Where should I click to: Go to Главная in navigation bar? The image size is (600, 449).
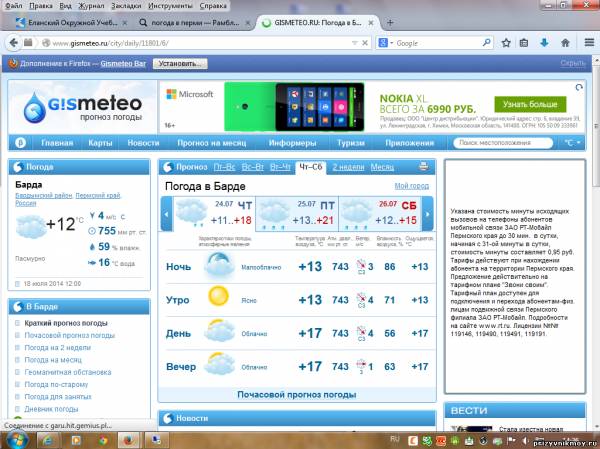click(57, 143)
